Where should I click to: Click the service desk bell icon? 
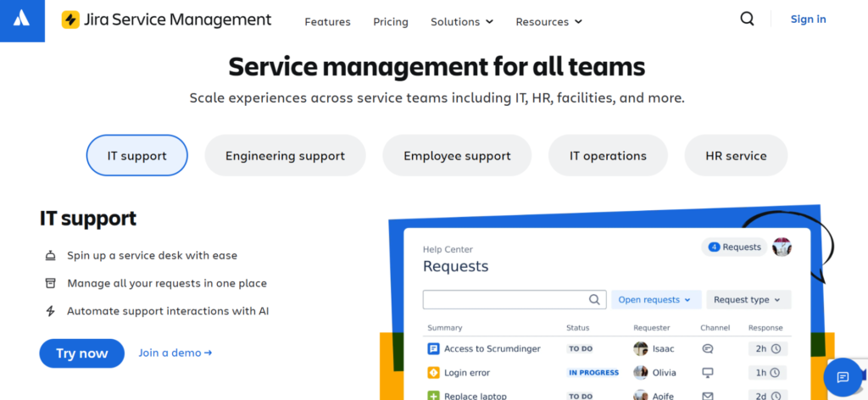[50, 256]
